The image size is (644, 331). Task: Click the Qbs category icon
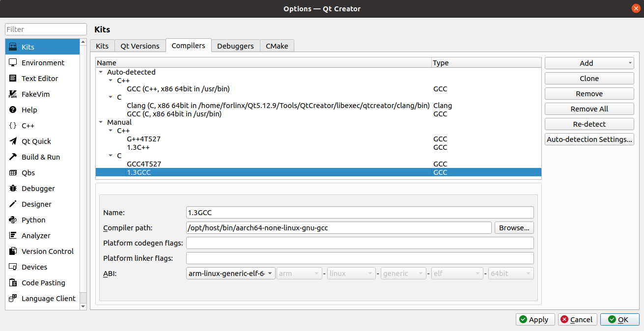tap(13, 173)
